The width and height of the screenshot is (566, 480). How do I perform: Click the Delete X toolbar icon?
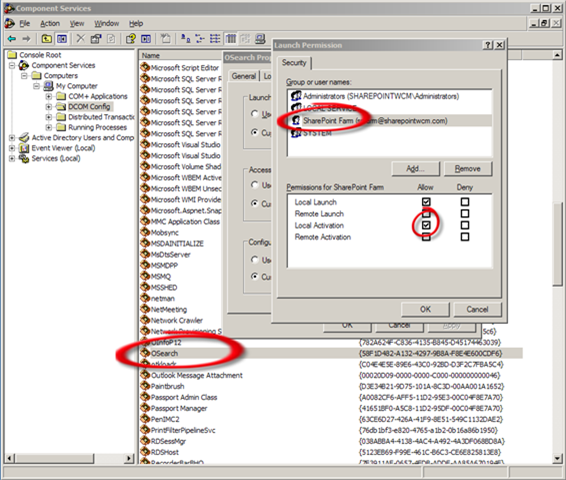pyautogui.click(x=80, y=39)
